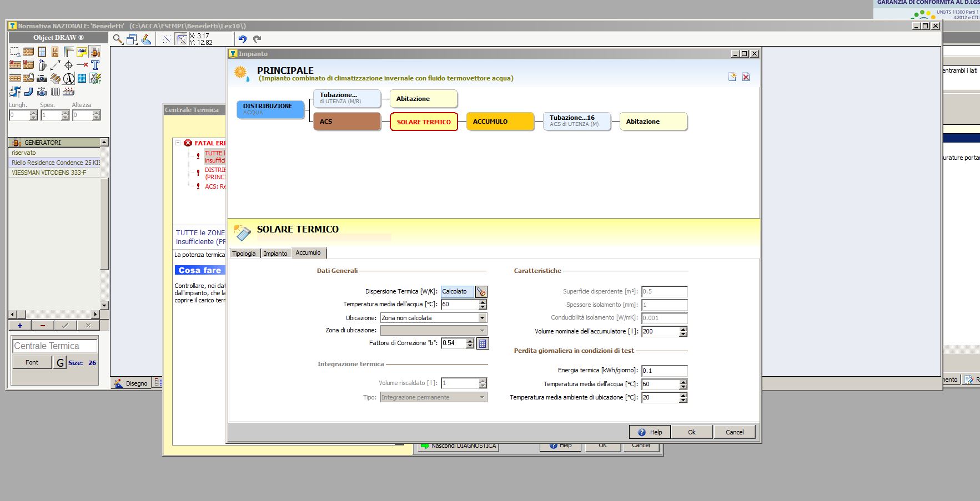Click the DXF import icon
Viewport: 980px width, 501px height.
coord(96,78)
